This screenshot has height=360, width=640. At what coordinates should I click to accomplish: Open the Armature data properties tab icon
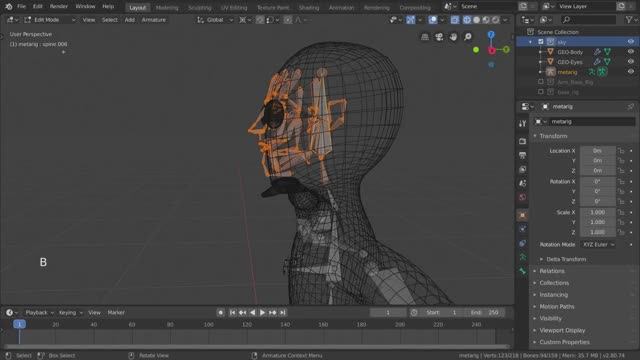522,257
